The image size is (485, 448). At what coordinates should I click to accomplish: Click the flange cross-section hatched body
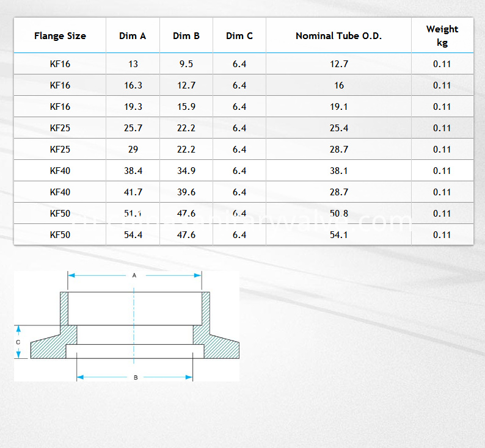[50, 348]
